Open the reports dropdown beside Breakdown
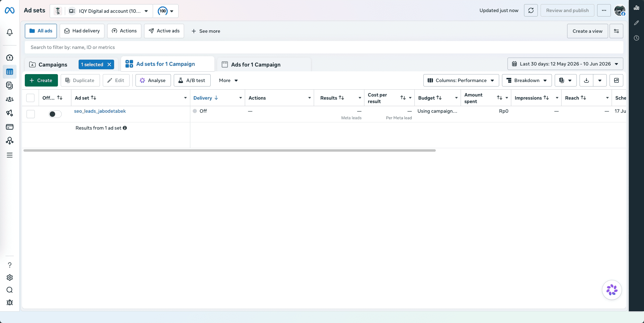644x323 pixels. [x=565, y=80]
